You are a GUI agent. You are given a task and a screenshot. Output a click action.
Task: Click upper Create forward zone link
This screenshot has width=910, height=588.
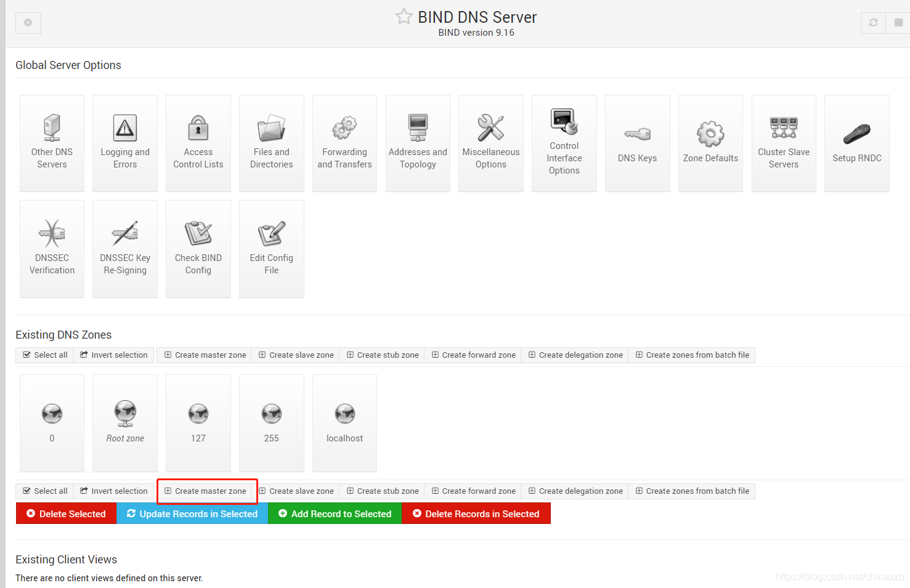473,355
